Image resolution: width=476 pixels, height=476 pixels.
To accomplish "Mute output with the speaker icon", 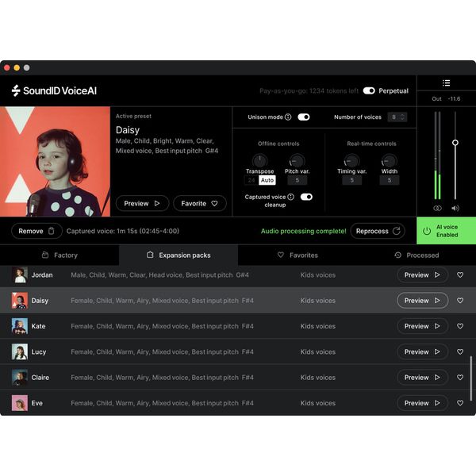I will point(455,208).
